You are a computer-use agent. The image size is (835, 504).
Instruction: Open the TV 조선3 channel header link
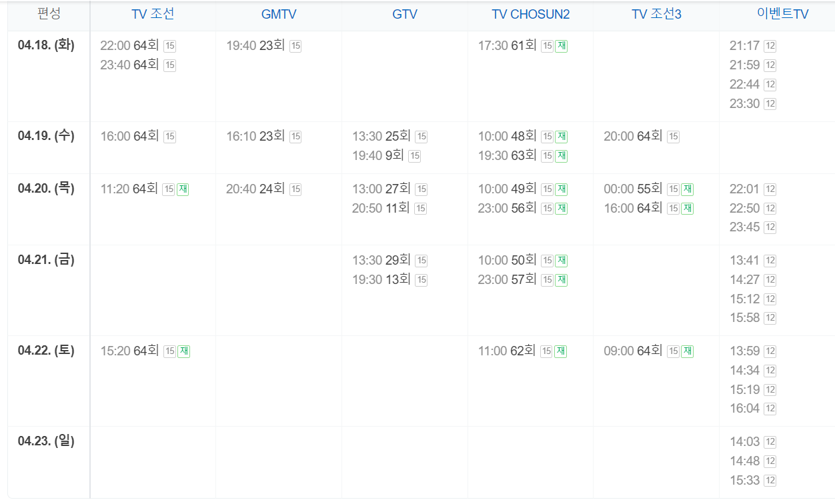click(x=656, y=14)
